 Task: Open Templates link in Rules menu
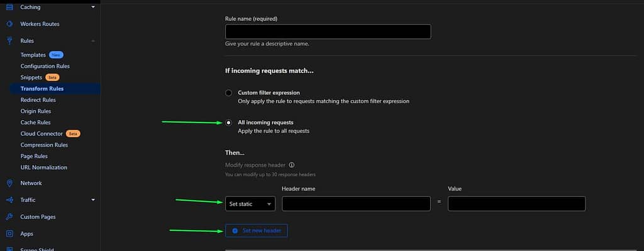[x=33, y=55]
